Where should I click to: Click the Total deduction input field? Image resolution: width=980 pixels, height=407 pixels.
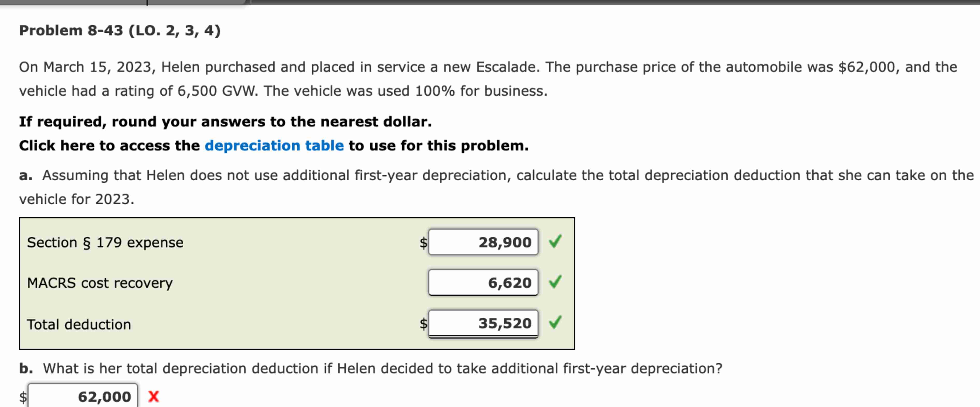(x=483, y=324)
